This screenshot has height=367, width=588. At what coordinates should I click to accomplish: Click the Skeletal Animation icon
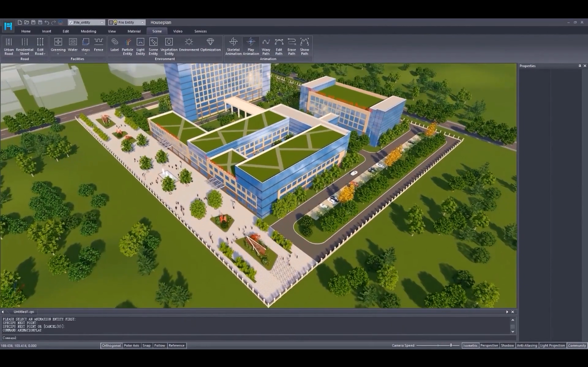233,45
